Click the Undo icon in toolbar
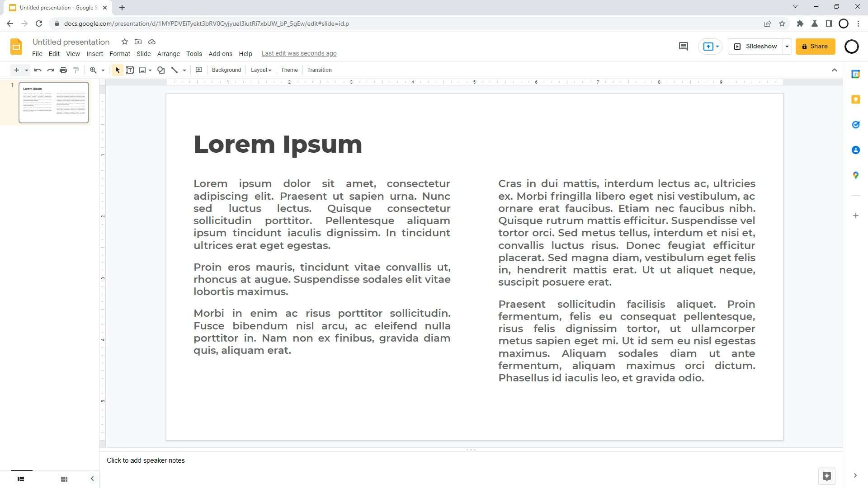The height and width of the screenshot is (488, 868). [37, 70]
